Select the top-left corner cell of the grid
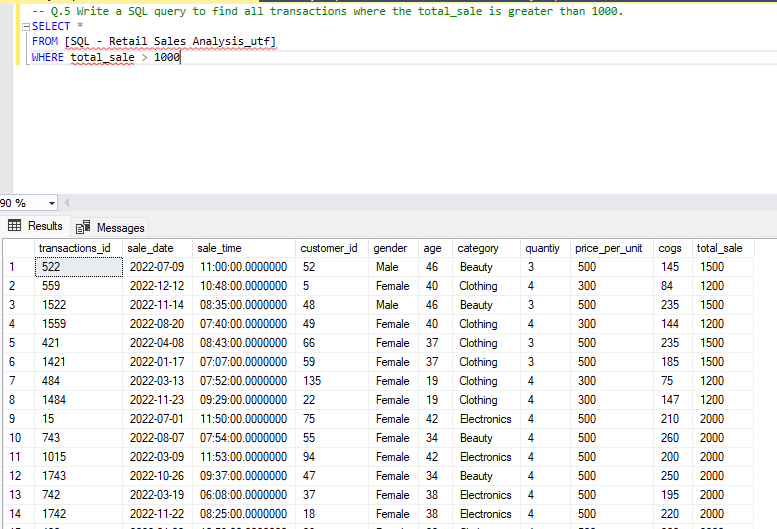The image size is (777, 529). click(x=19, y=248)
